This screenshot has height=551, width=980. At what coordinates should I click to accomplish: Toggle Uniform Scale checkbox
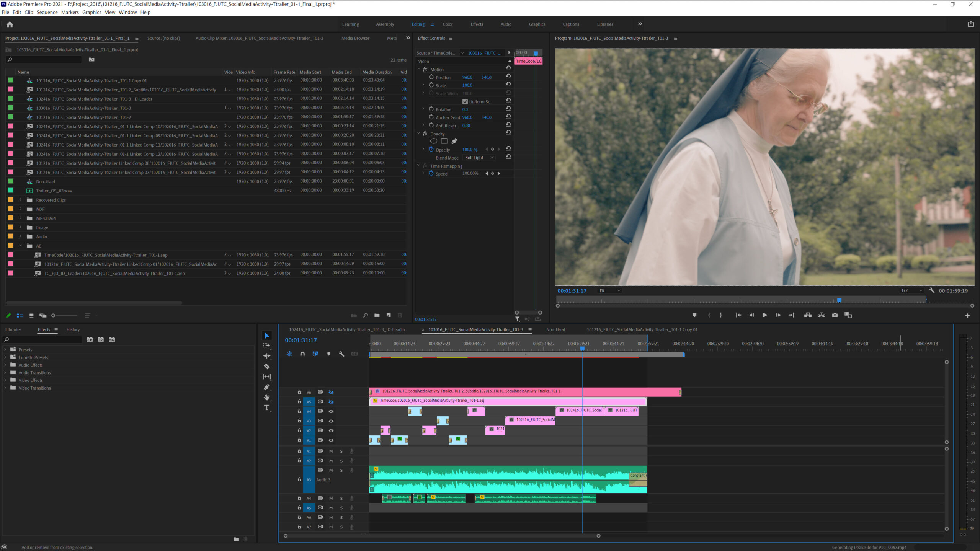[x=465, y=102]
